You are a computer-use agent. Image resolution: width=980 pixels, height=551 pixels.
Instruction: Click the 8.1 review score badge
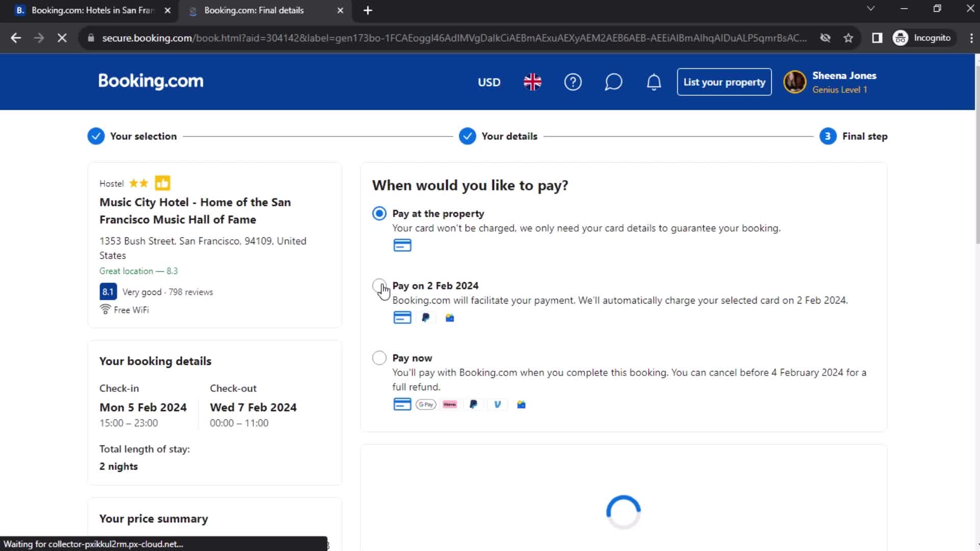click(108, 292)
